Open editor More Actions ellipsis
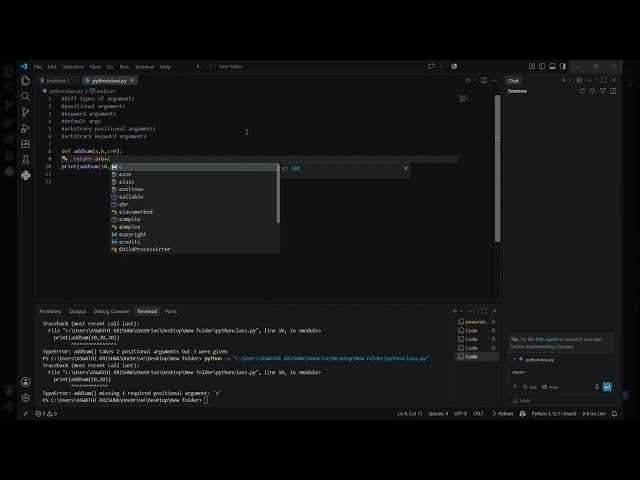This screenshot has width=640, height=480. (x=494, y=80)
